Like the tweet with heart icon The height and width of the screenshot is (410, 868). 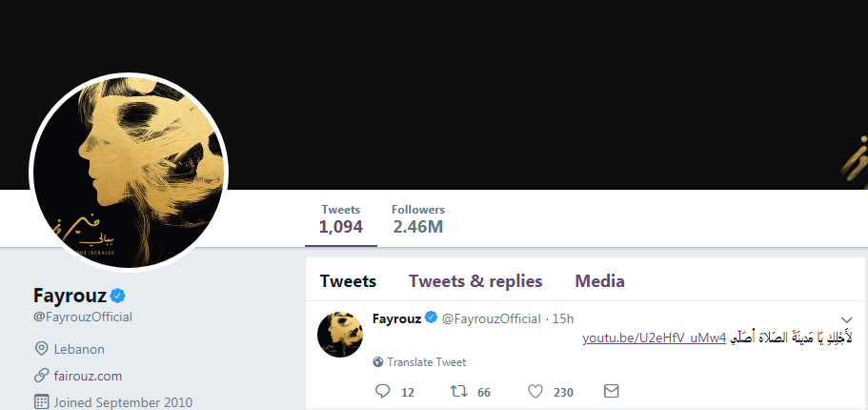(535, 391)
